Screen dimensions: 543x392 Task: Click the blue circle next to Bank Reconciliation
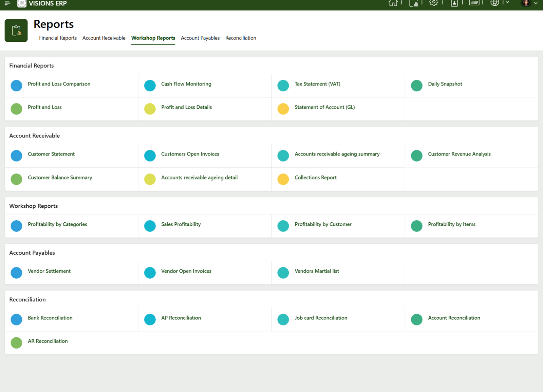(x=16, y=319)
